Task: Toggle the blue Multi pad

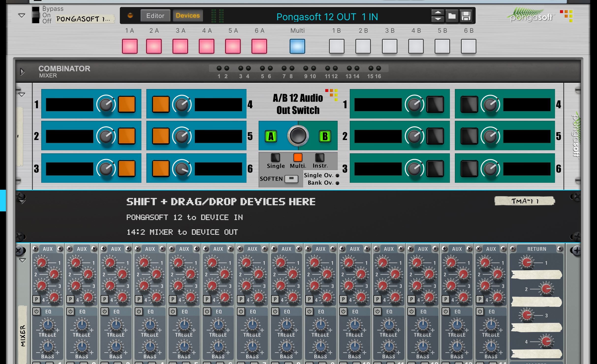Action: (x=297, y=46)
